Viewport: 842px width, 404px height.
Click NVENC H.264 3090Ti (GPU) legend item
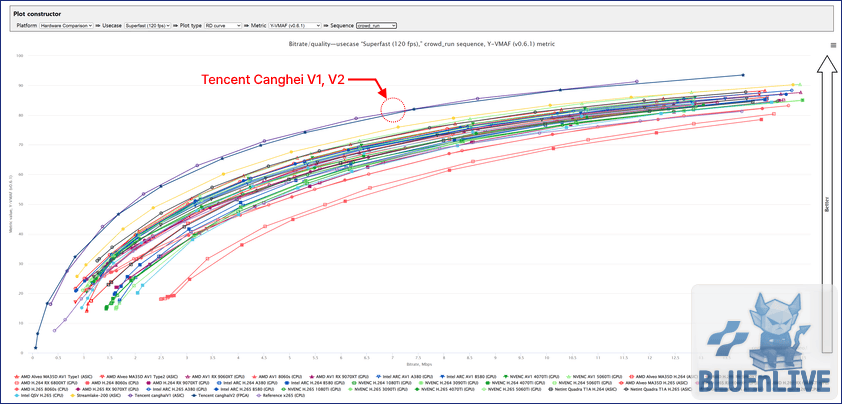pyautogui.click(x=449, y=383)
